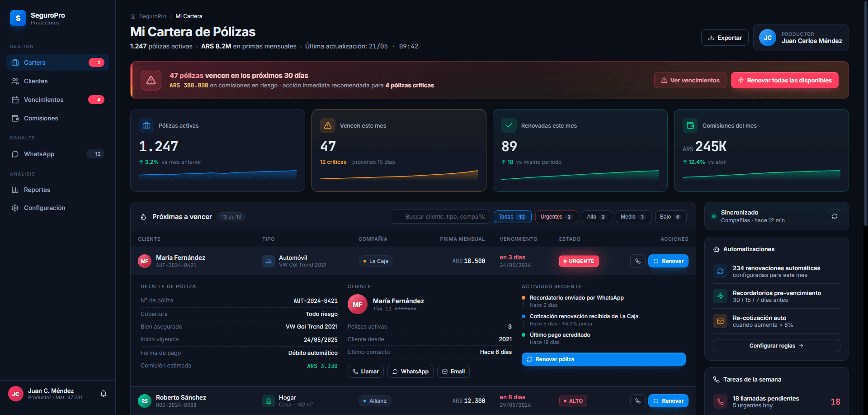The image size is (868, 415).
Task: Click the MF avatar in the table row
Action: point(145,261)
